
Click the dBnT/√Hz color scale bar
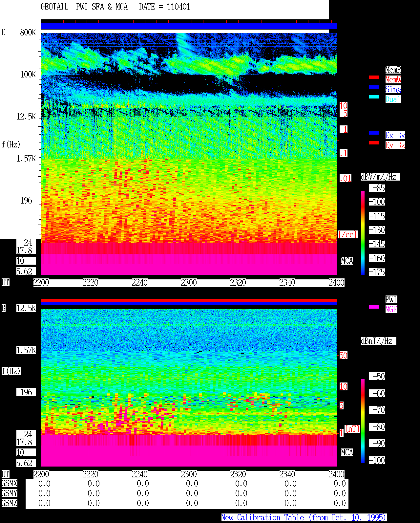363,421
